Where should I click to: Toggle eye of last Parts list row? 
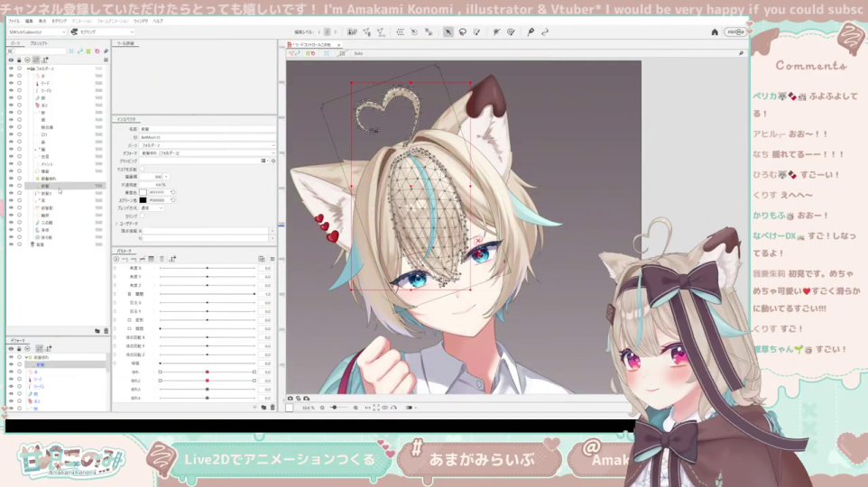[x=11, y=244]
